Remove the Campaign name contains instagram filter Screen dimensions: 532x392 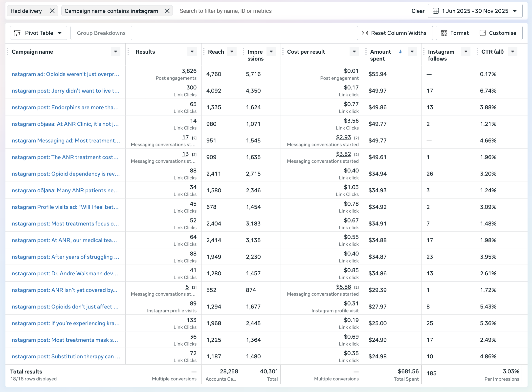click(x=167, y=11)
